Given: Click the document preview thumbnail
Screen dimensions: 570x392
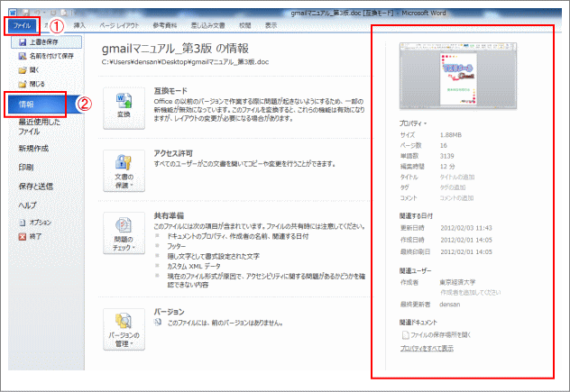Looking at the screenshot, I should click(x=458, y=76).
